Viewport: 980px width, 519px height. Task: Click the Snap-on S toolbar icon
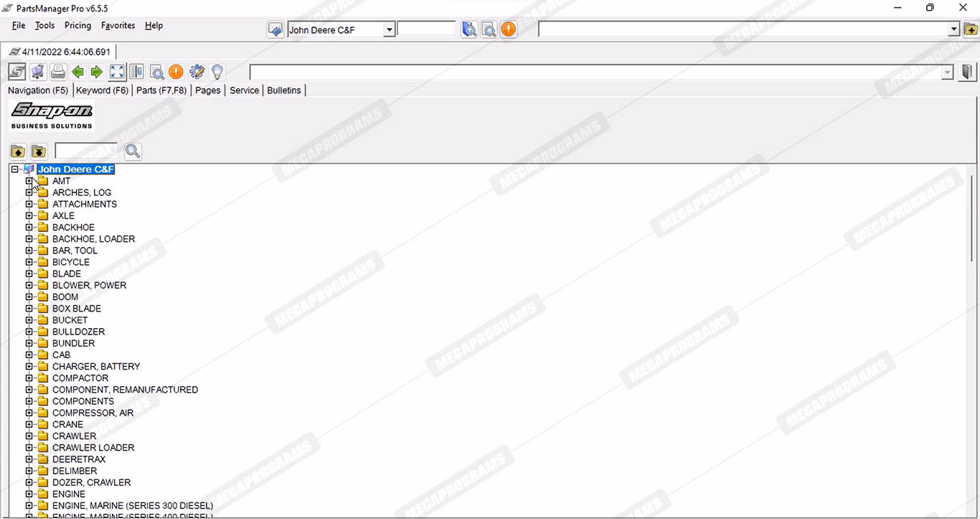coord(17,72)
